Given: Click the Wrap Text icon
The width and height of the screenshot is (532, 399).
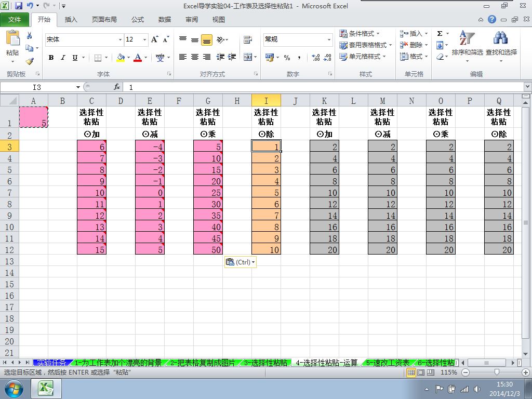Looking at the screenshot, I should [248, 39].
